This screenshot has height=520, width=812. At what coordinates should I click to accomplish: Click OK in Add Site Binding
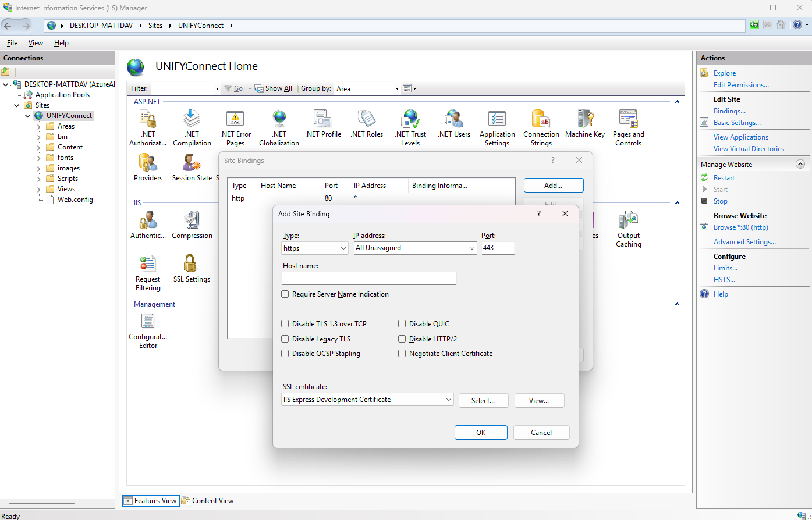(x=481, y=433)
